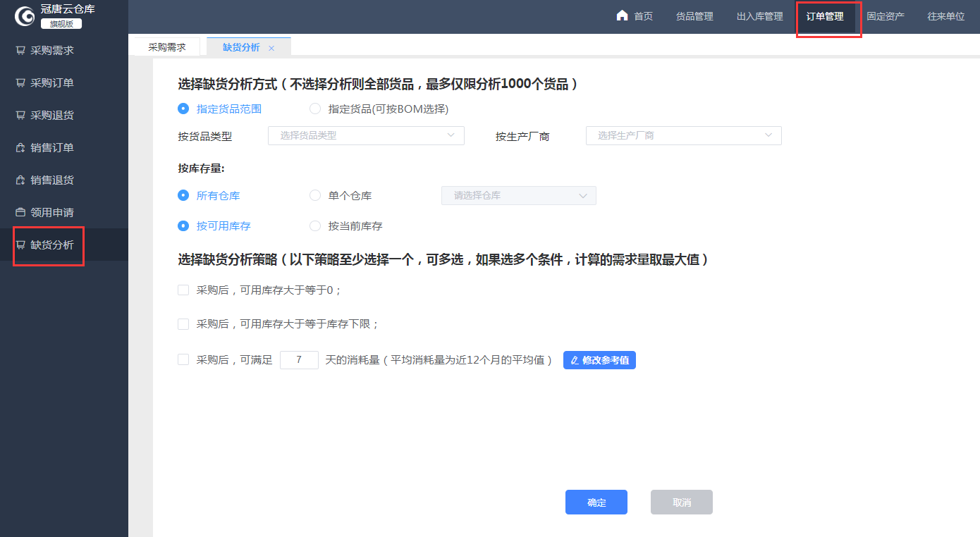Open 货品管理 in the top menu
This screenshot has height=537, width=980.
(694, 16)
